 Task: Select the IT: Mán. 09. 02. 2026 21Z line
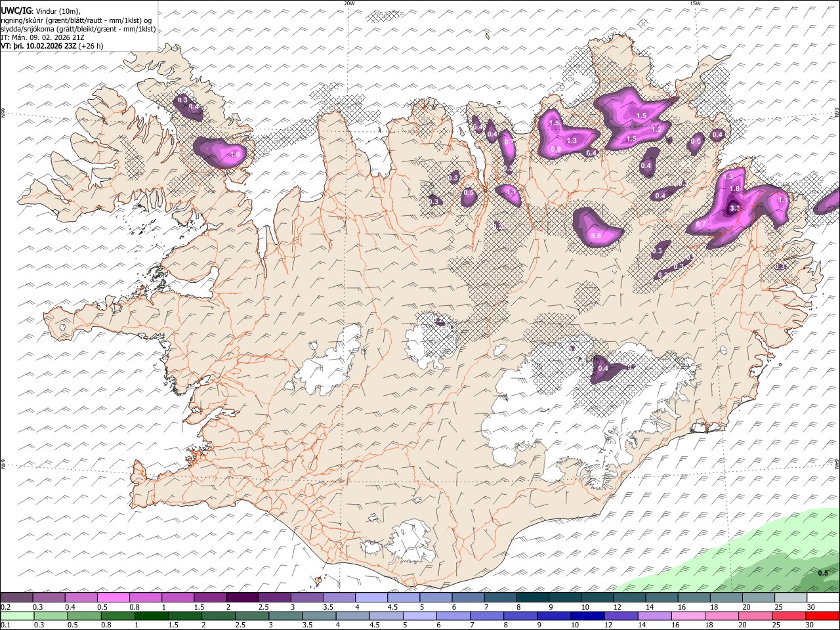[43, 37]
